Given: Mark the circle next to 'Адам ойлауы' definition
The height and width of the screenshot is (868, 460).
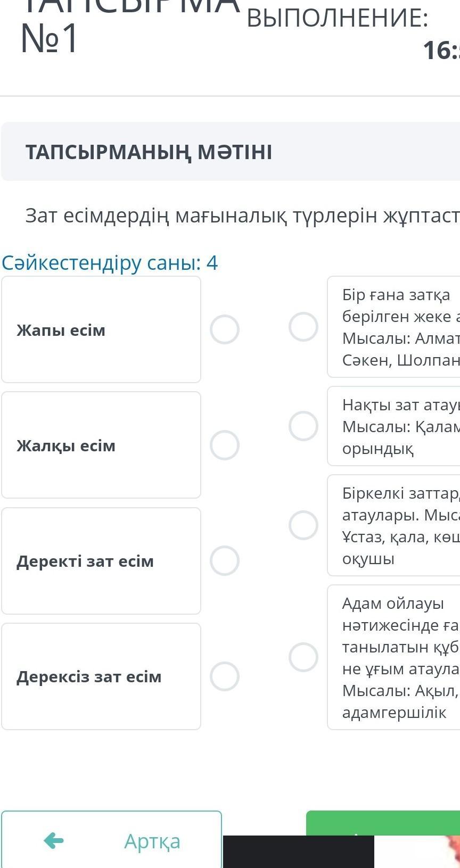Looking at the screenshot, I should [x=303, y=657].
